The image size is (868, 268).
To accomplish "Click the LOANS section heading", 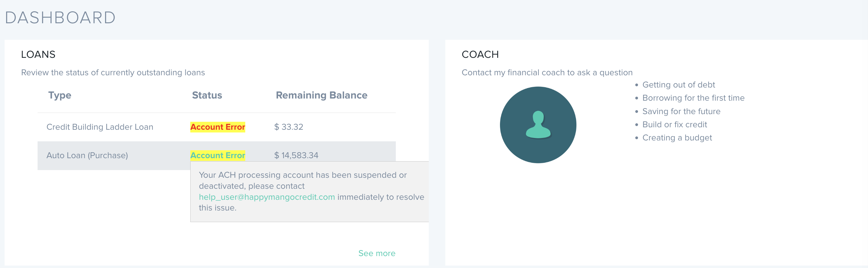I will pos(38,54).
